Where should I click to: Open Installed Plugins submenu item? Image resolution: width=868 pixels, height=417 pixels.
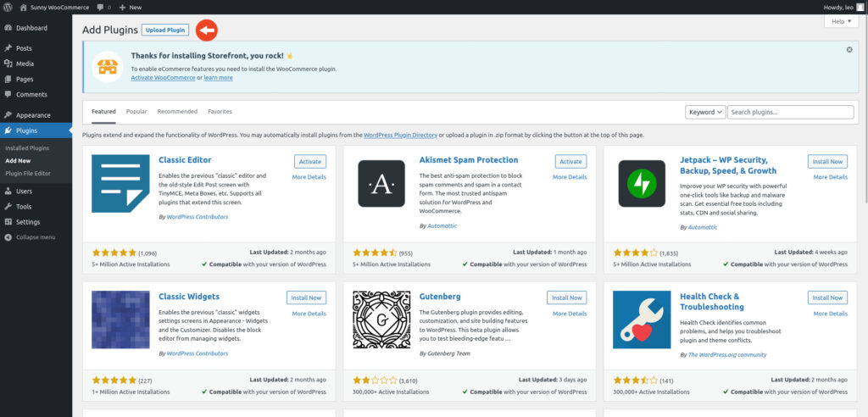pyautogui.click(x=27, y=147)
